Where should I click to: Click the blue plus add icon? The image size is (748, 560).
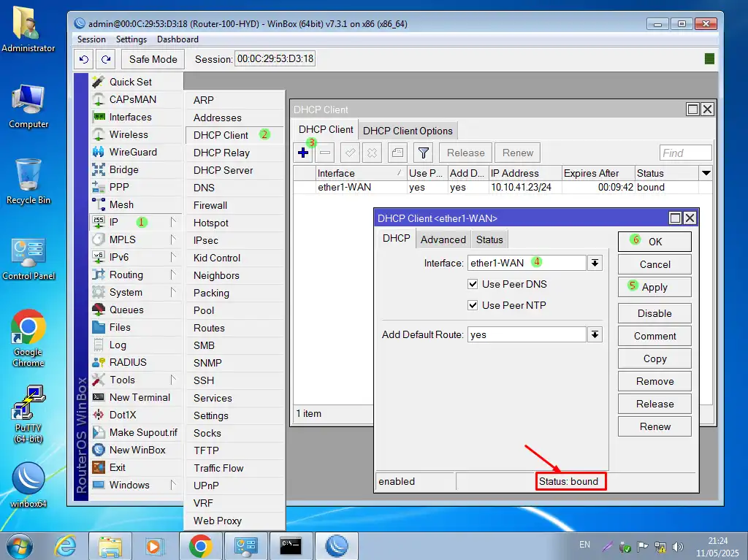(x=303, y=153)
